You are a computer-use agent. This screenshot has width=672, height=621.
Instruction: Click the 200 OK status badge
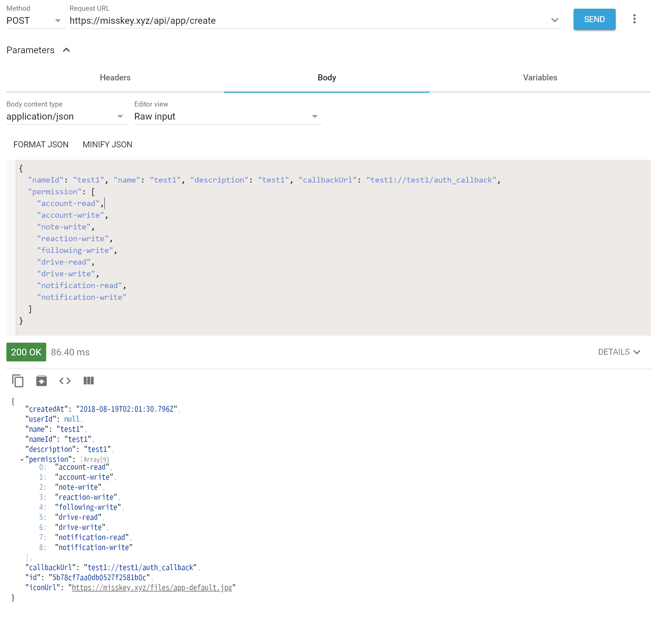point(26,352)
